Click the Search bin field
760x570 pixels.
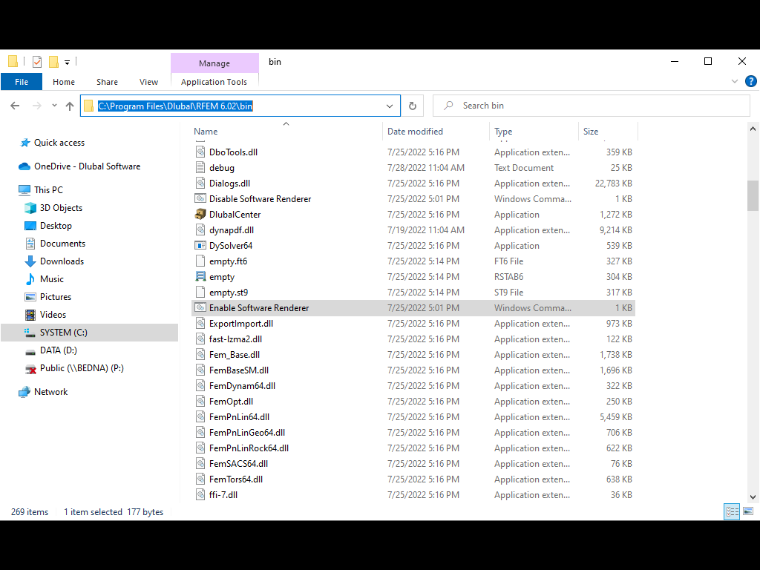point(591,106)
